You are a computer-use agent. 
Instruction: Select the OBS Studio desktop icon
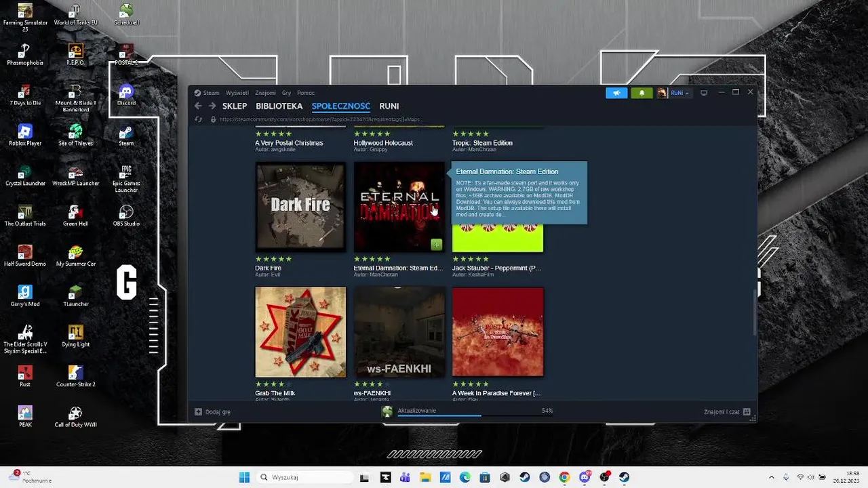126,216
